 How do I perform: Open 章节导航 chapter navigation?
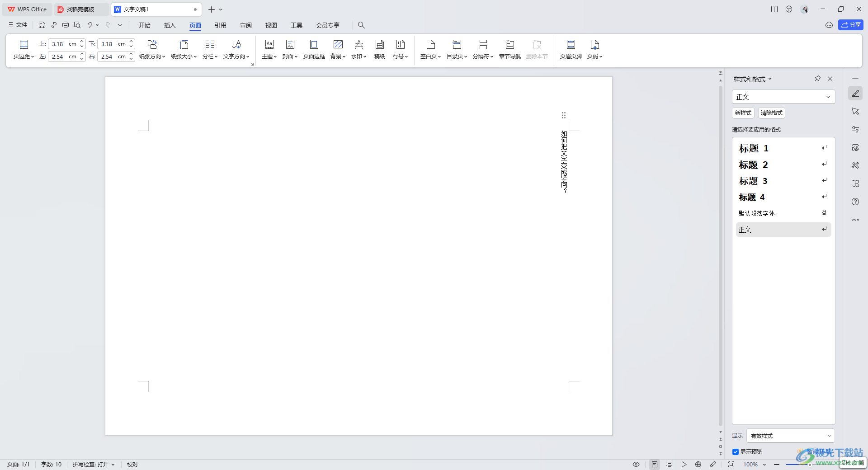[x=509, y=50]
